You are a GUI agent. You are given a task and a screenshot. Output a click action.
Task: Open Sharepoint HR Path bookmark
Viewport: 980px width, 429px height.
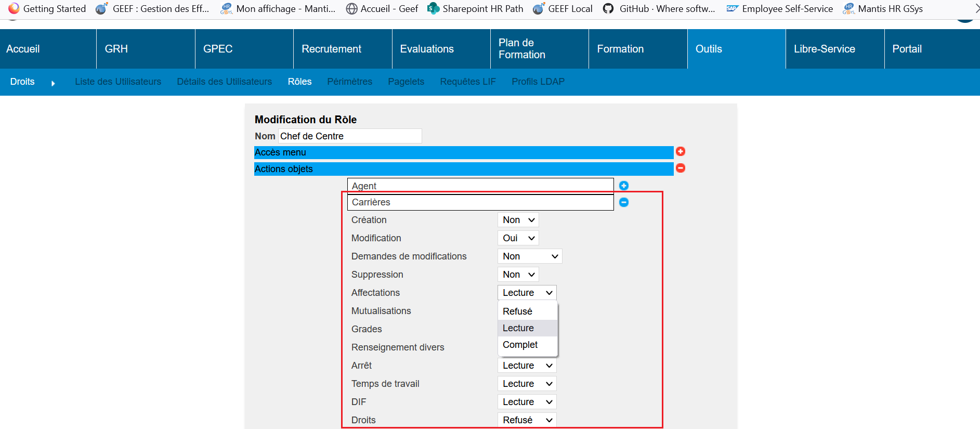[x=475, y=9]
